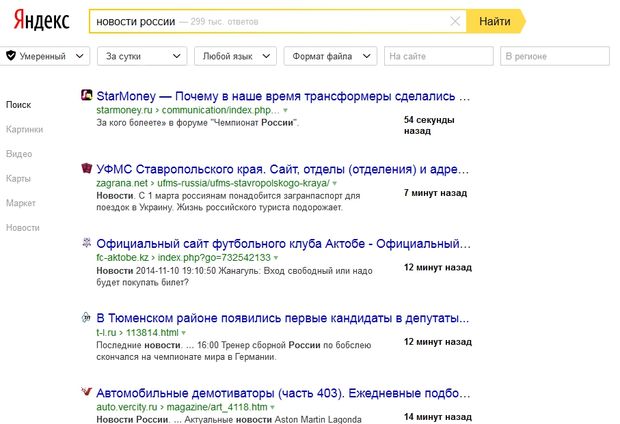Open the t-l.ru domain link
The image size is (620, 424).
pyautogui.click(x=106, y=333)
